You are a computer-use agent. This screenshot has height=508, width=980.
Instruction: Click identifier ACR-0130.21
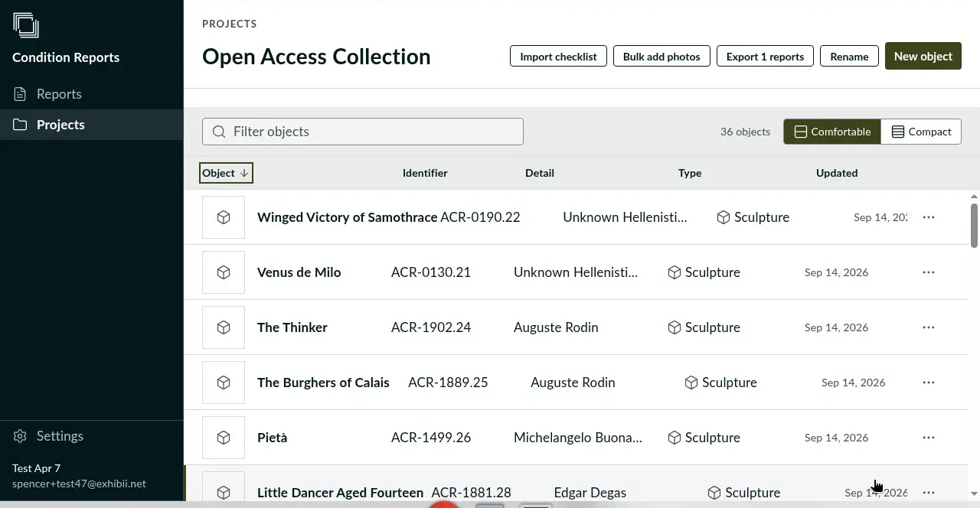(x=431, y=272)
